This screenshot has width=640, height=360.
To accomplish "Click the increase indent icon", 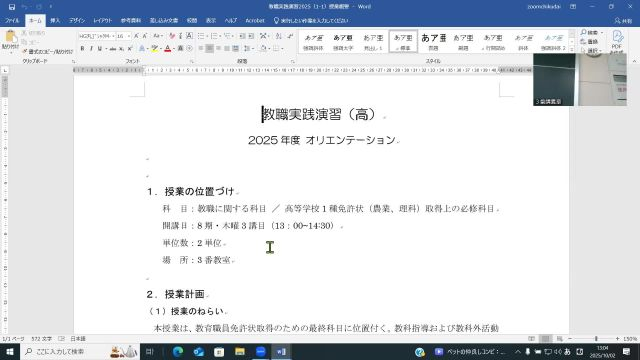I will tap(251, 36).
